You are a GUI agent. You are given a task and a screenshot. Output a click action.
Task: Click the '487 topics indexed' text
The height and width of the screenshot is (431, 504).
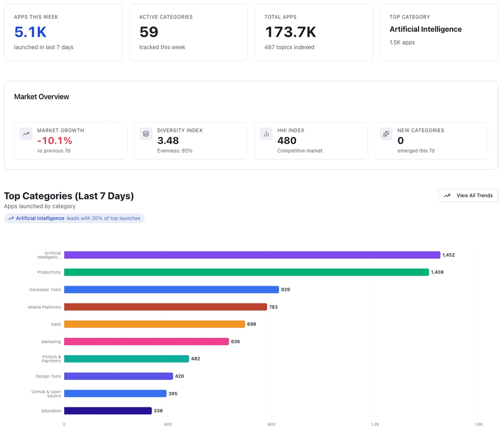[x=289, y=47]
